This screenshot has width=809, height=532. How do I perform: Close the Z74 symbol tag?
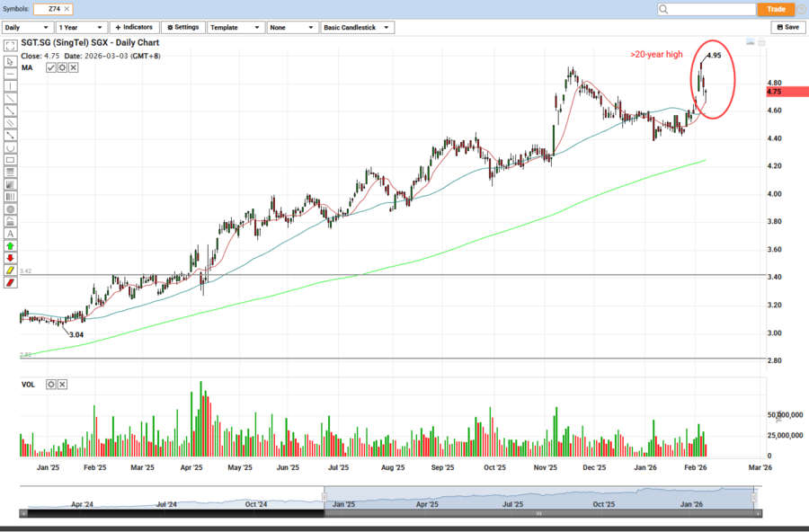pos(65,9)
